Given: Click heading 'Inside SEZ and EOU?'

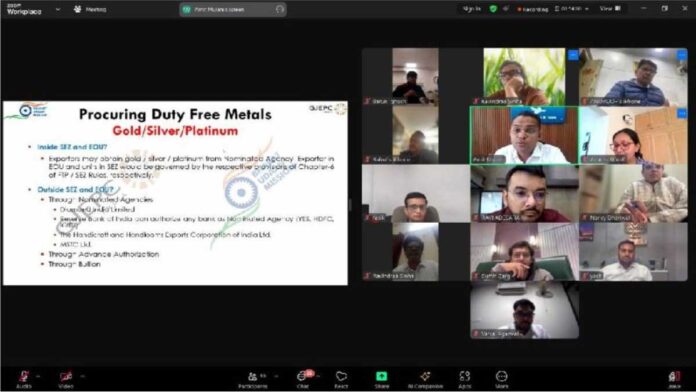Looking at the screenshot, I should (x=72, y=147).
